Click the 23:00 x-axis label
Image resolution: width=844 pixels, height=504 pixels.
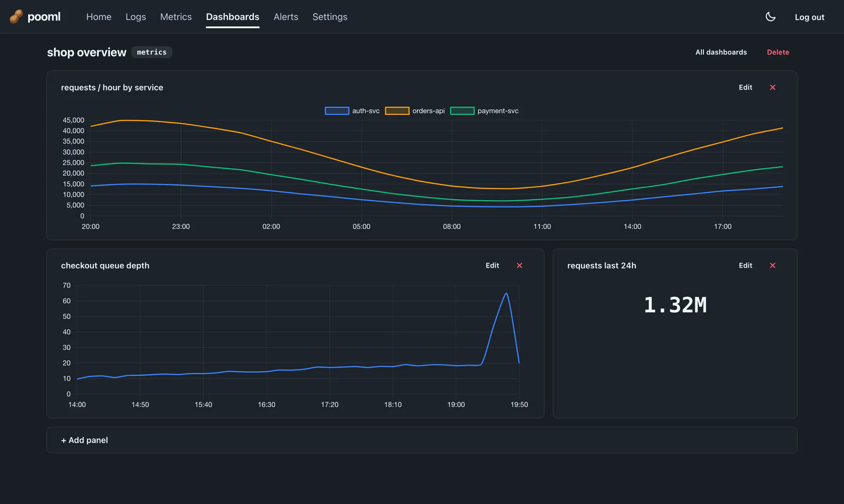(181, 227)
